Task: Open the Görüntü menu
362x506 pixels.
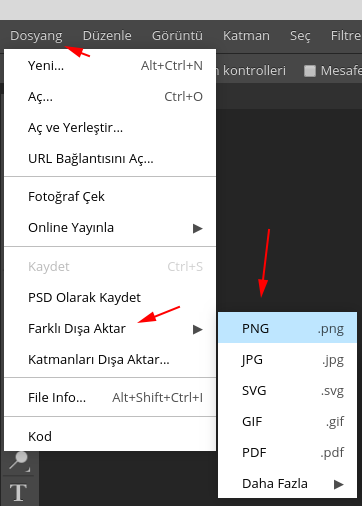Action: pyautogui.click(x=177, y=36)
